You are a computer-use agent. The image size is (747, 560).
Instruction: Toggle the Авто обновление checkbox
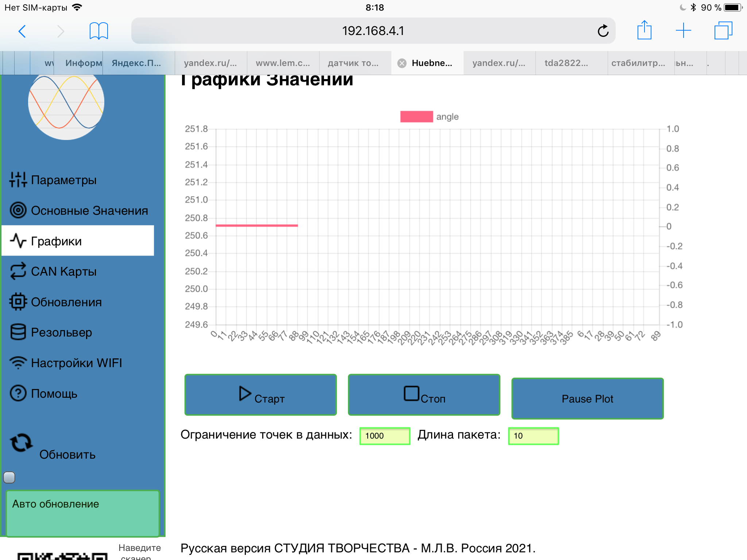point(9,477)
